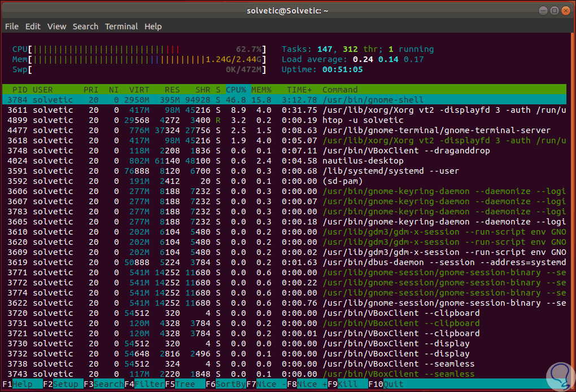Image resolution: width=576 pixels, height=392 pixels.
Task: Sort by the VIRT column header
Action: pyautogui.click(x=139, y=90)
